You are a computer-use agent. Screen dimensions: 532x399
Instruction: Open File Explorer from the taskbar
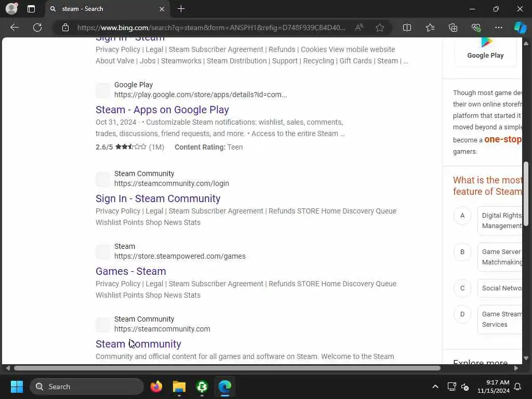pos(179,387)
